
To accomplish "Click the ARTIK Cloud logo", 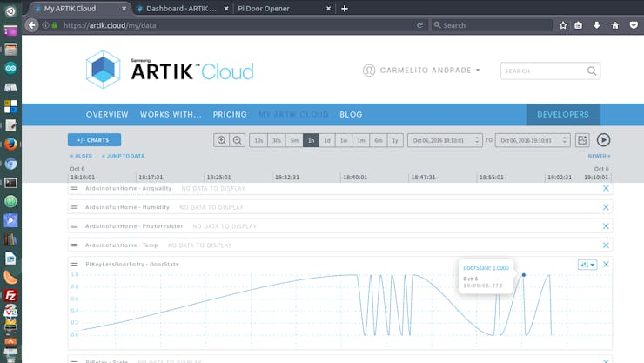I will click(170, 70).
